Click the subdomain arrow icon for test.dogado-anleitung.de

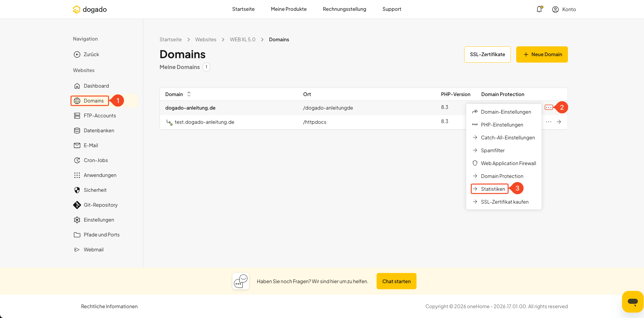point(169,122)
